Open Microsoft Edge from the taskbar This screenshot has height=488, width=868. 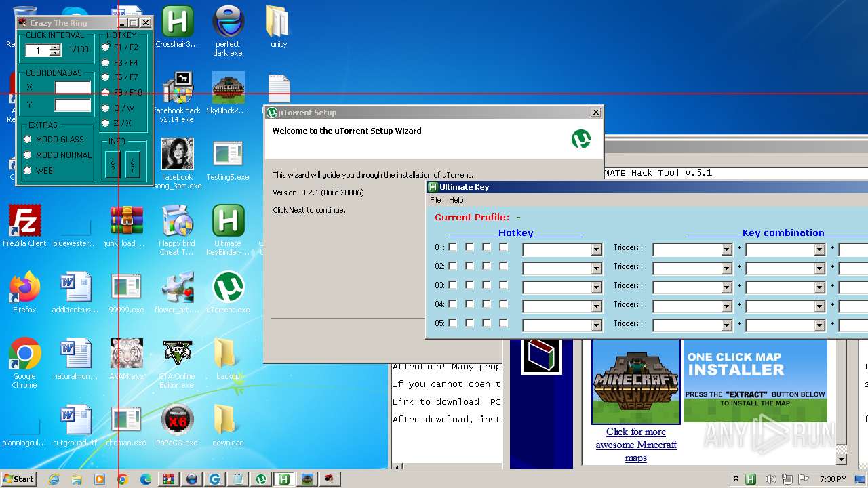[x=146, y=479]
